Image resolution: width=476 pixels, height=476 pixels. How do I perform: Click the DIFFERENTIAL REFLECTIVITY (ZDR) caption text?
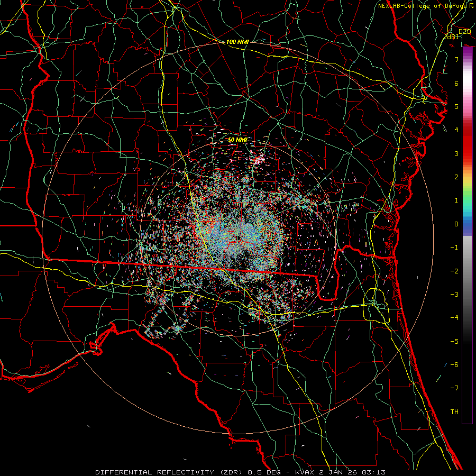pyautogui.click(x=169, y=472)
